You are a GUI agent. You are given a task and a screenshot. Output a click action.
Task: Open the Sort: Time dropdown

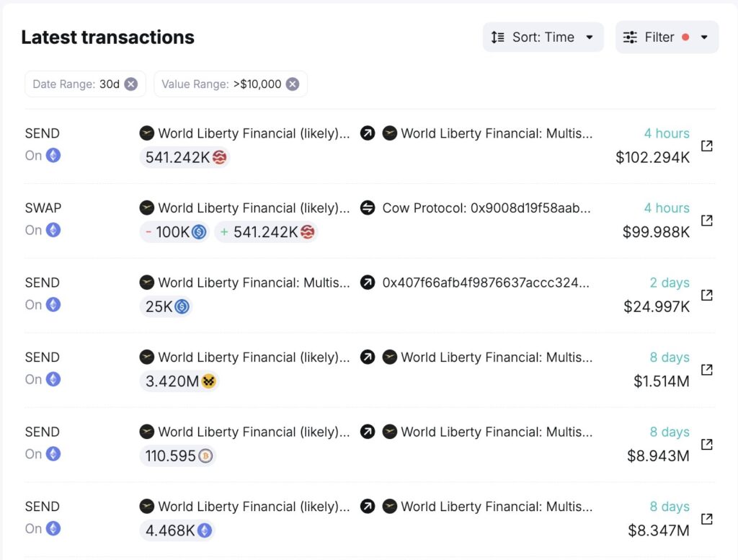pos(543,37)
